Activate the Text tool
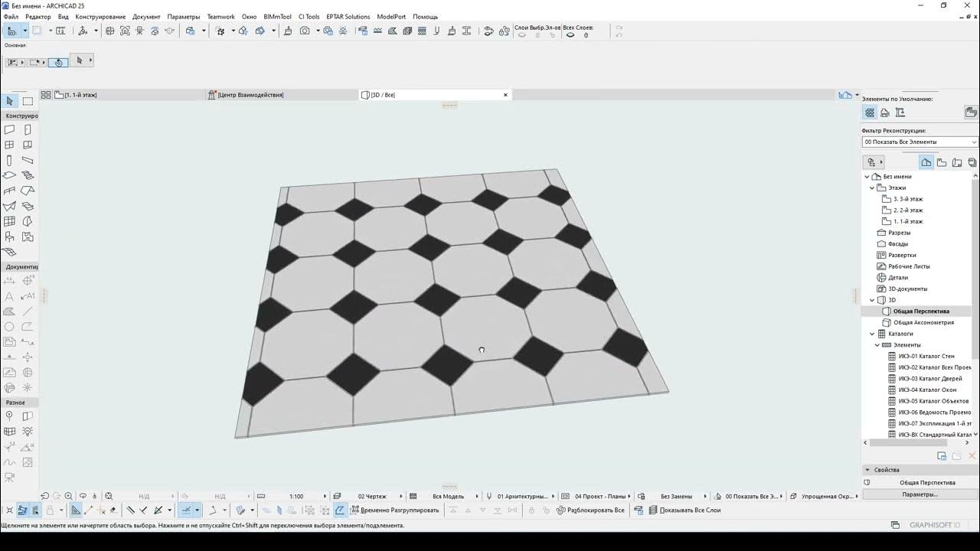This screenshot has width=980, height=551. (9, 296)
